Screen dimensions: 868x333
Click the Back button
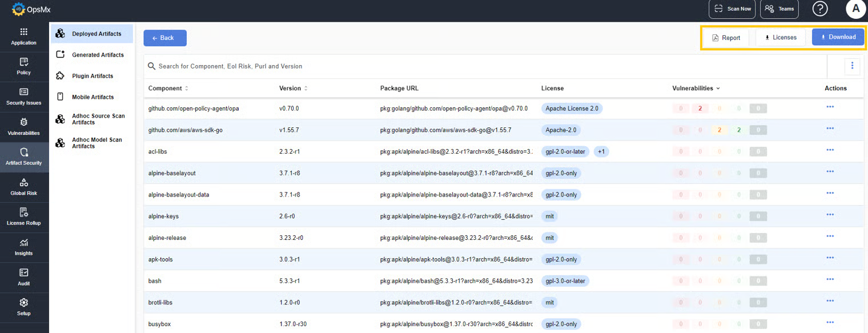[x=164, y=38]
